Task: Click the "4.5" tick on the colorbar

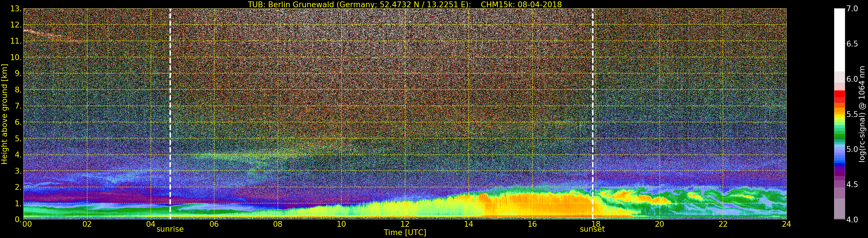Action: pos(852,185)
